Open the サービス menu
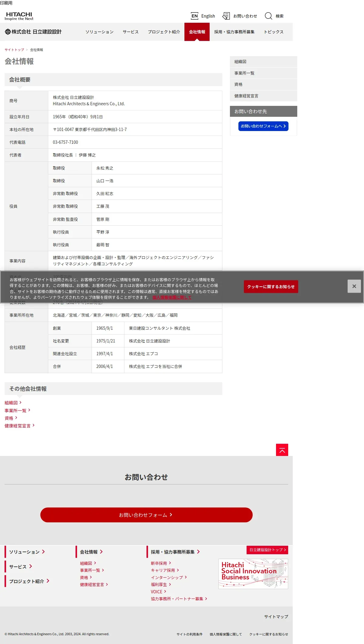The image size is (364, 644). coord(131,32)
